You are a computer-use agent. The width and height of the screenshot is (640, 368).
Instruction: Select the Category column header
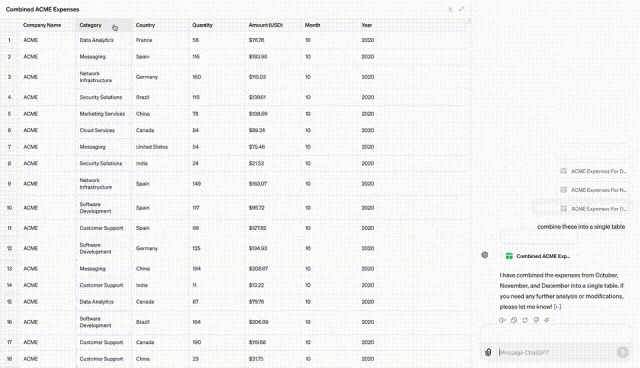click(x=103, y=25)
